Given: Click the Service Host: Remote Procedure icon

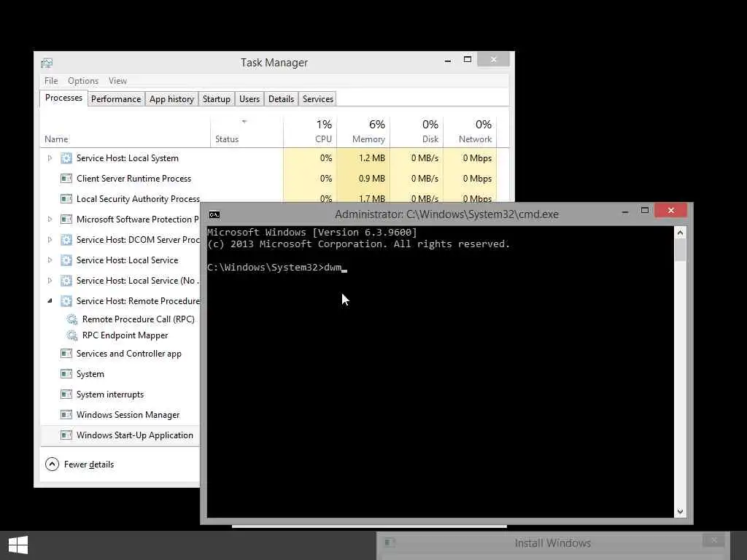Looking at the screenshot, I should pyautogui.click(x=66, y=301).
